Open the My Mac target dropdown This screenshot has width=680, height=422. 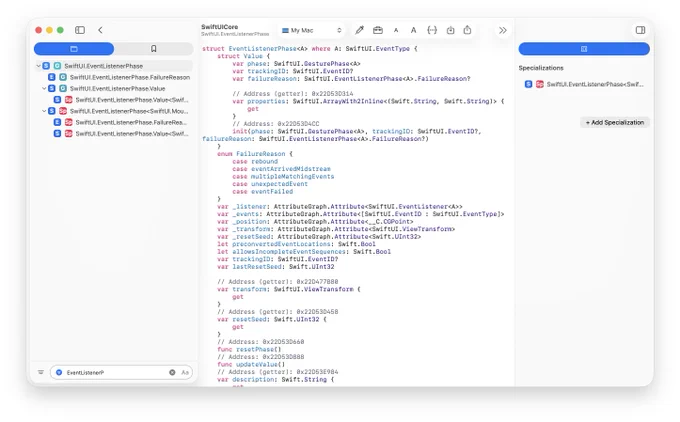coord(312,30)
